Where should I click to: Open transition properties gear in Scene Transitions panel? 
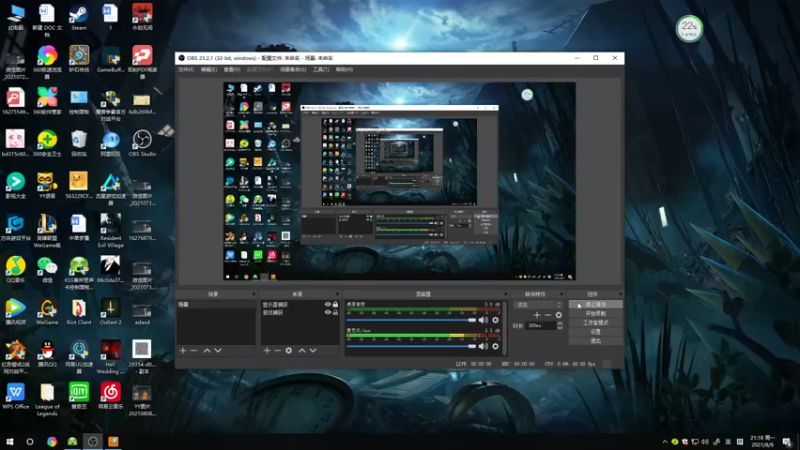point(559,315)
